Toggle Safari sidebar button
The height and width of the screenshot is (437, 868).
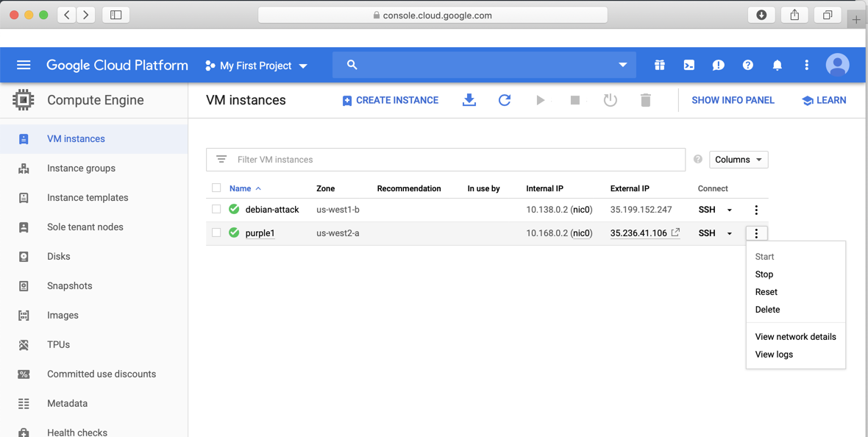click(115, 15)
